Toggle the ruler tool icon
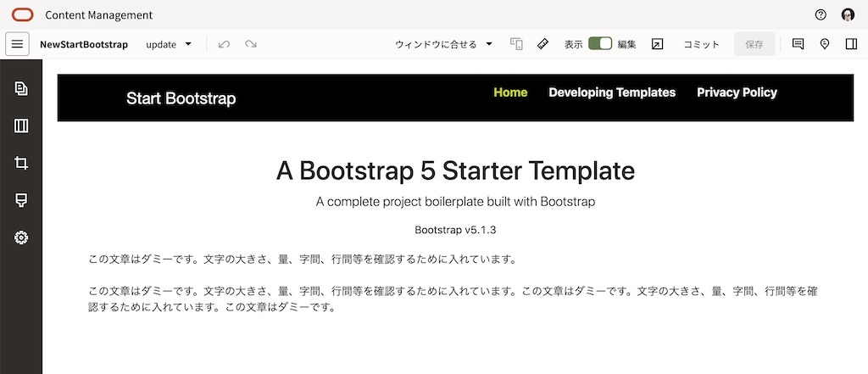Image resolution: width=868 pixels, height=374 pixels. pos(542,44)
